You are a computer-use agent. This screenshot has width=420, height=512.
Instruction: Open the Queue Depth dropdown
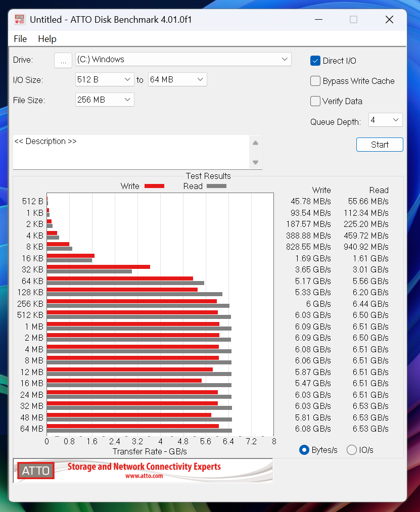386,120
